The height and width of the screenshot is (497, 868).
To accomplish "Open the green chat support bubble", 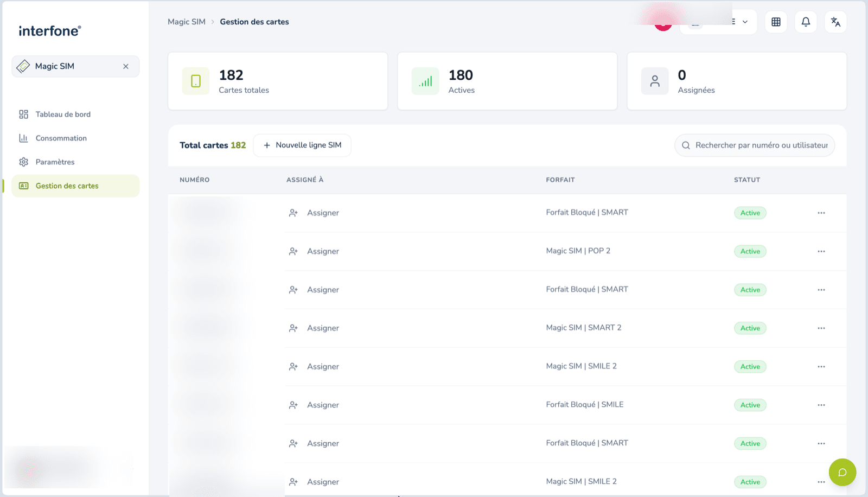I will click(843, 473).
